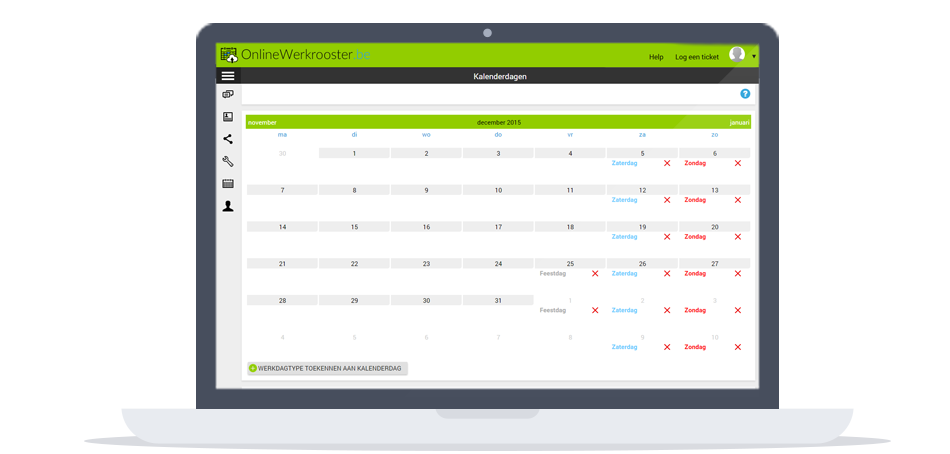The width and height of the screenshot is (950, 454).
Task: Delete Feestdag from December 25
Action: [595, 273]
